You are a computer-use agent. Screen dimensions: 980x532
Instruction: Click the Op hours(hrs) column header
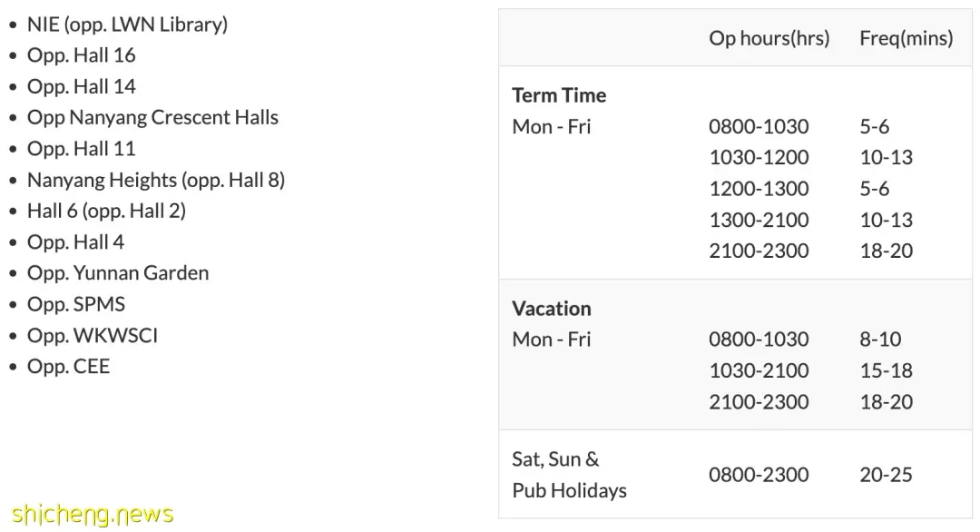pyautogui.click(x=769, y=38)
